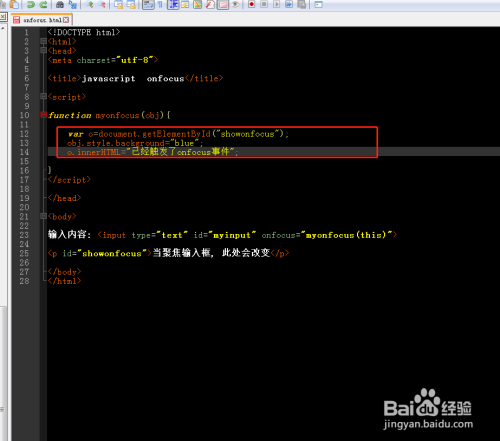Click the id="myinput" attribute text
The width and height of the screenshot is (500, 441).
pos(225,235)
